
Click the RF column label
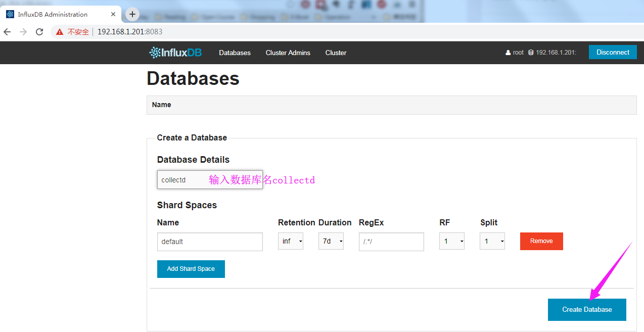[x=445, y=222]
